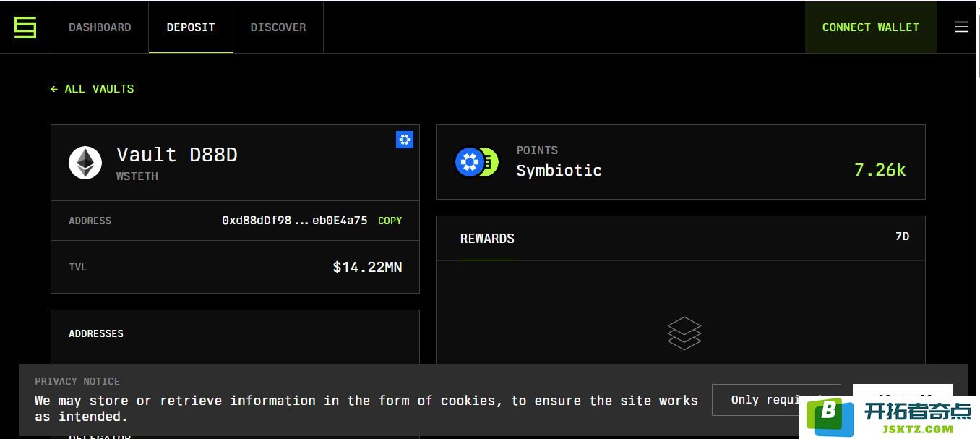The image size is (980, 439).
Task: Open the hamburger menu icon
Action: click(961, 27)
